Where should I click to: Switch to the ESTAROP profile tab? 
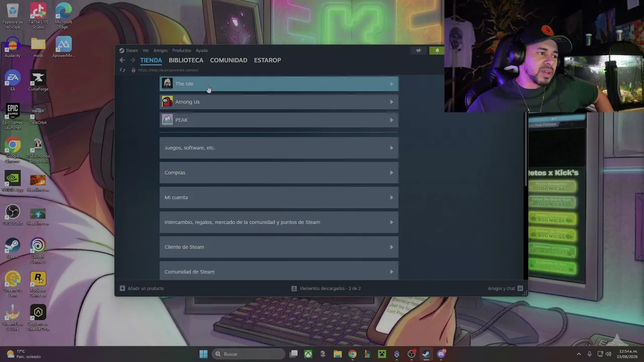click(268, 60)
